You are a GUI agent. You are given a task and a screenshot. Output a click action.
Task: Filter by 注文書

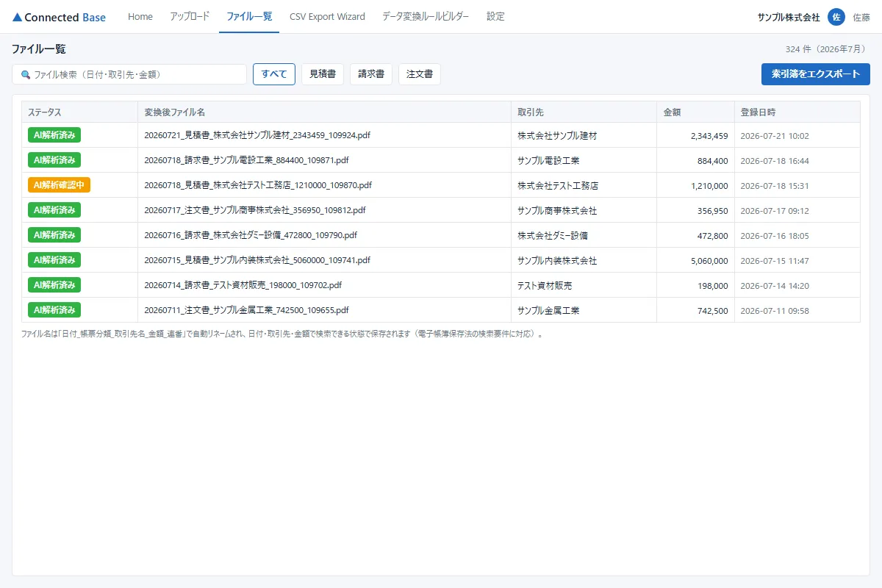[x=420, y=74]
